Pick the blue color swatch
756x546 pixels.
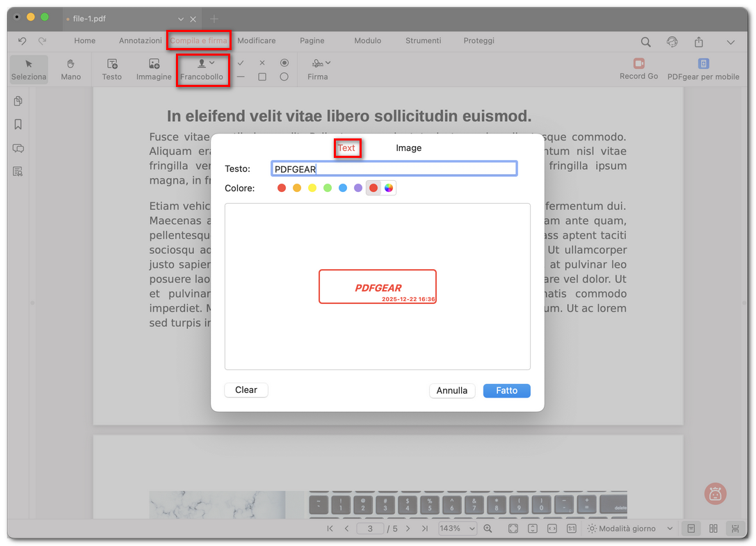pos(343,188)
